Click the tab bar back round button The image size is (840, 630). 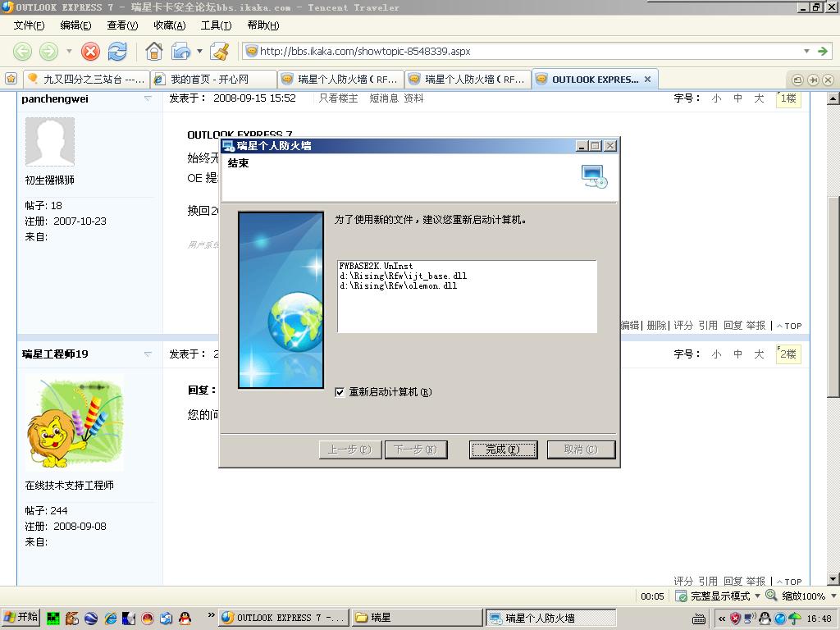[797, 80]
